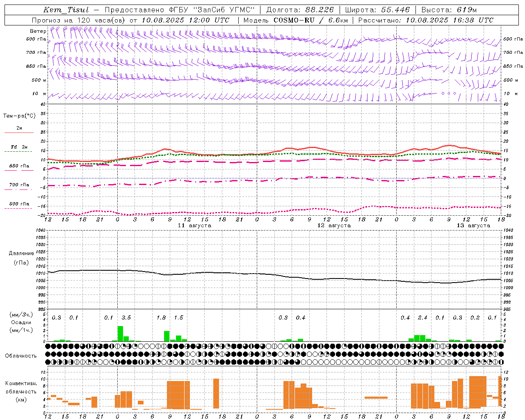
Task: Click the 1.8 precipitation amount
Action: click(161, 318)
